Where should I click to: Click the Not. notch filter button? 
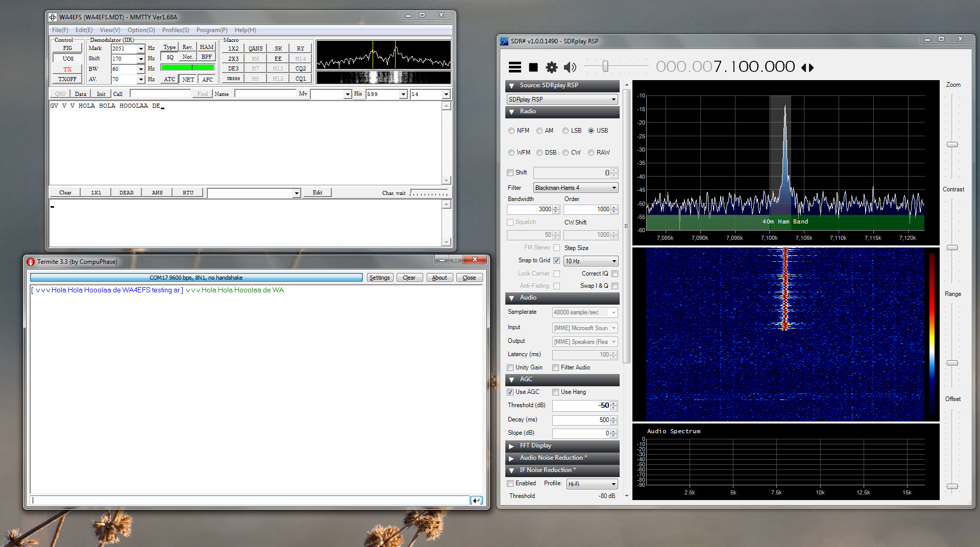coord(187,57)
